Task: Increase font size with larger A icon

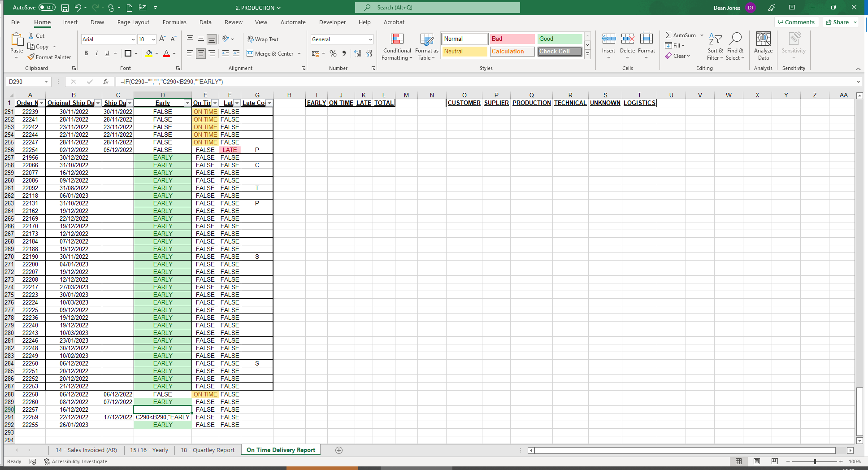Action: (162, 39)
